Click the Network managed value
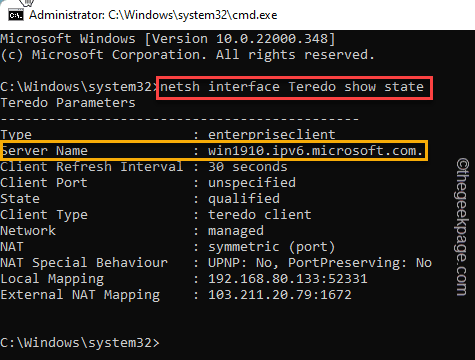The image size is (475, 360). [x=236, y=231]
